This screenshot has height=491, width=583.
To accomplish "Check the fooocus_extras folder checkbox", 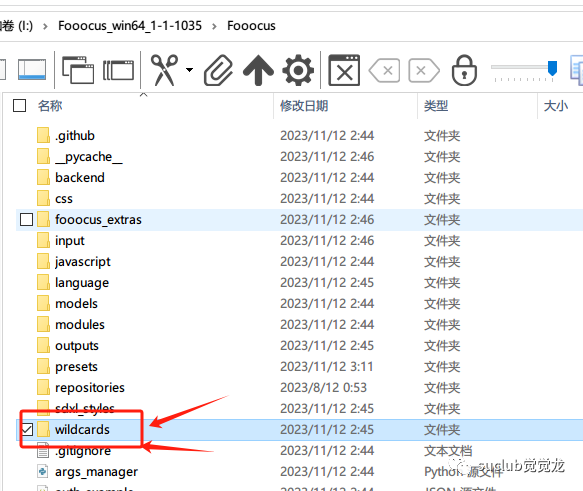I will (26, 220).
